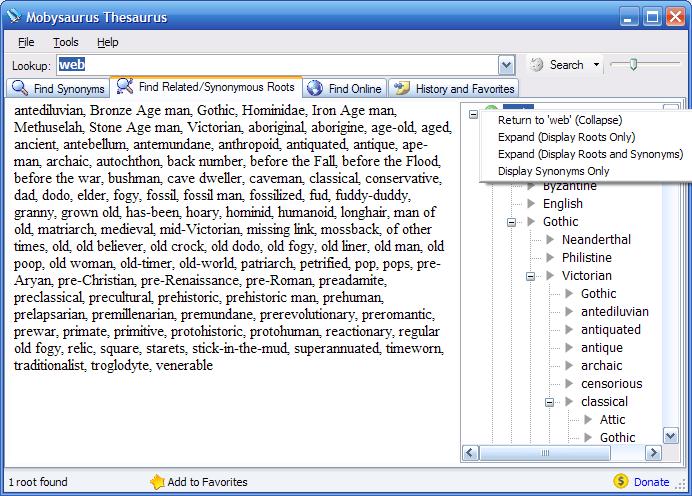Click the arrow icon beside antediluvian
Image resolution: width=692 pixels, height=496 pixels.
tap(569, 312)
